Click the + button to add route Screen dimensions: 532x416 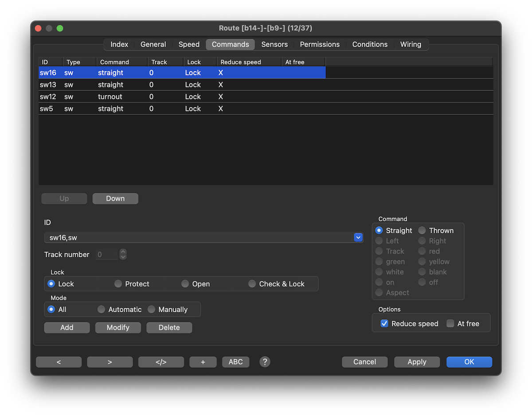(x=203, y=362)
